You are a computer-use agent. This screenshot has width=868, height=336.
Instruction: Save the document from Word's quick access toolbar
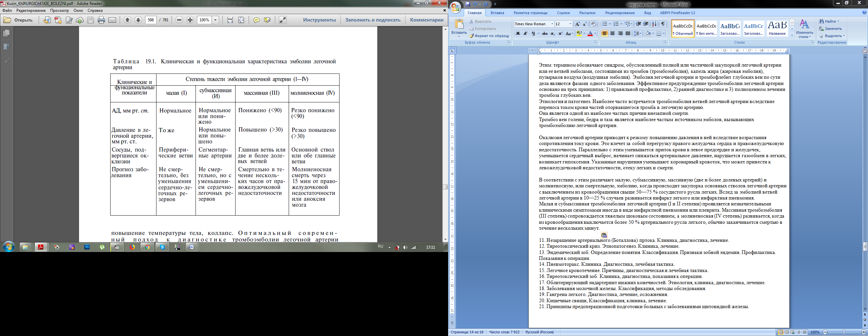click(x=468, y=4)
